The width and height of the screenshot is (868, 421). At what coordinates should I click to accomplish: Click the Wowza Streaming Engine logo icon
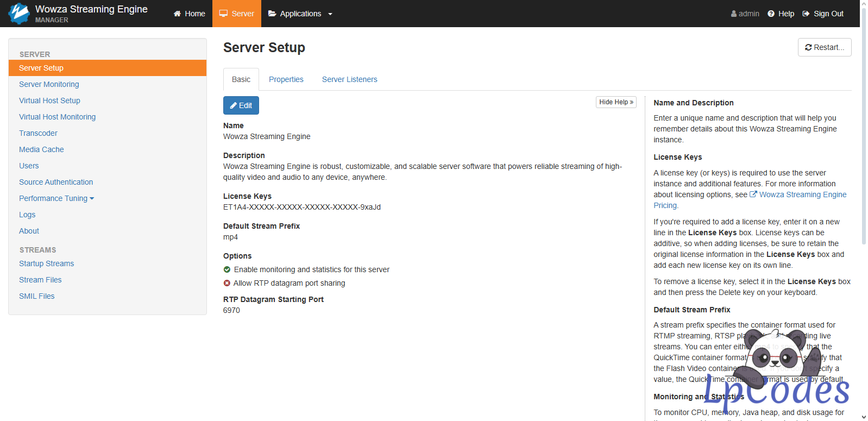pos(19,14)
